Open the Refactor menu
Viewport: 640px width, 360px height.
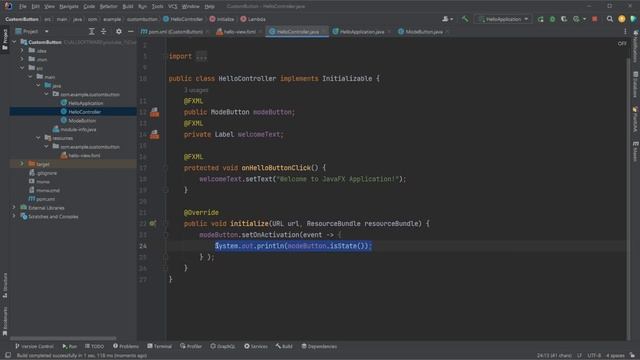(x=108, y=7)
